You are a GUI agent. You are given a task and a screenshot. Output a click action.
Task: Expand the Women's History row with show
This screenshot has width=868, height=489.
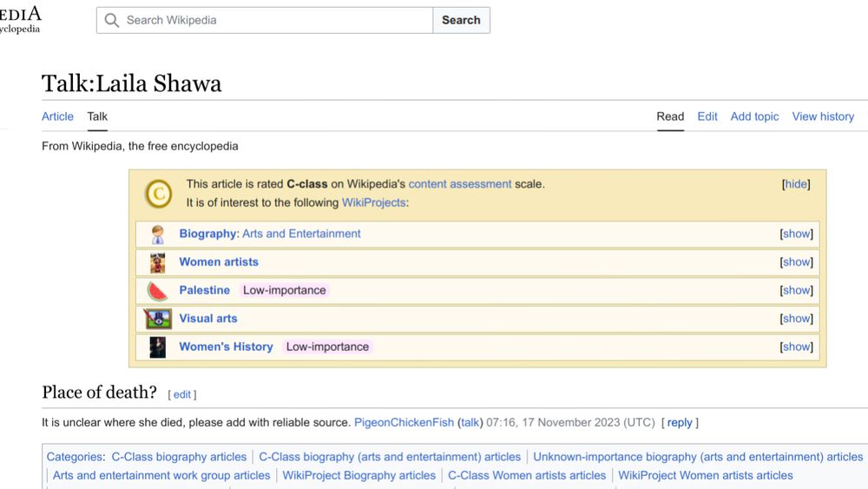(797, 347)
